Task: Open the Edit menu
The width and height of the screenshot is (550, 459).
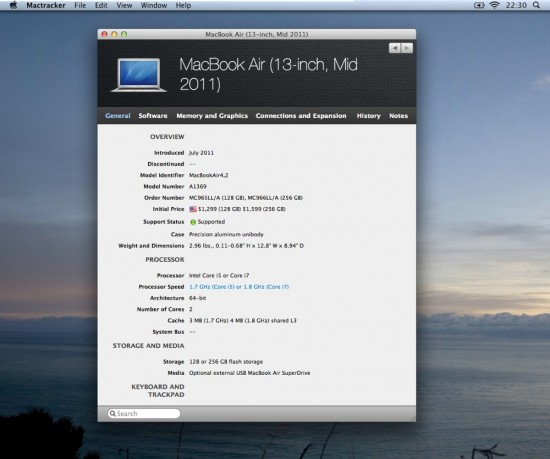Action: pos(101,5)
